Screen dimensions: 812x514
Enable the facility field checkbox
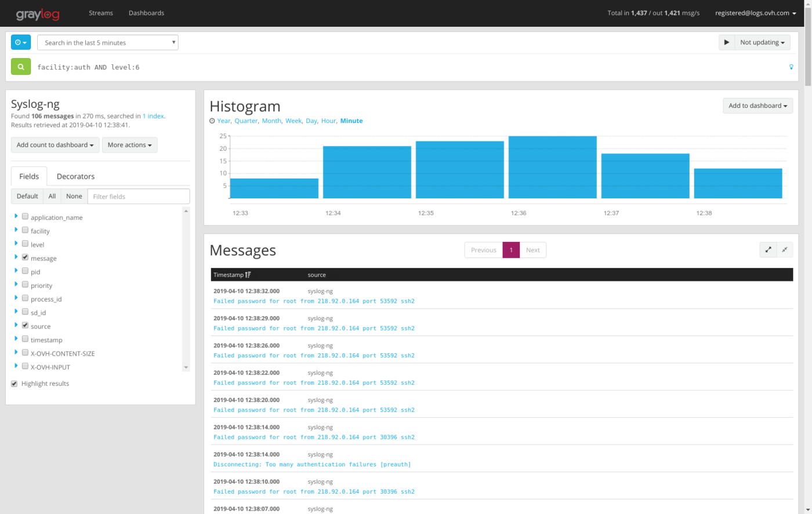tap(25, 229)
